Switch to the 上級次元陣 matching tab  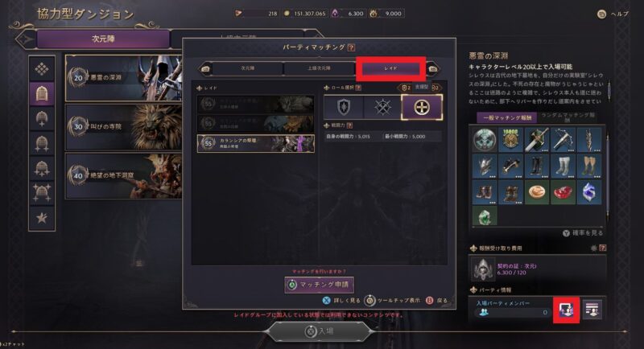pyautogui.click(x=319, y=68)
